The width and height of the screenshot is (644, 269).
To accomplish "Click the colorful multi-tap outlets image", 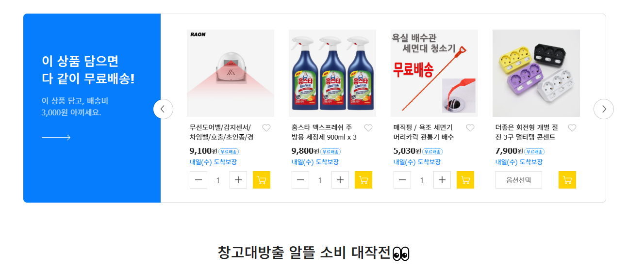I will point(536,73).
